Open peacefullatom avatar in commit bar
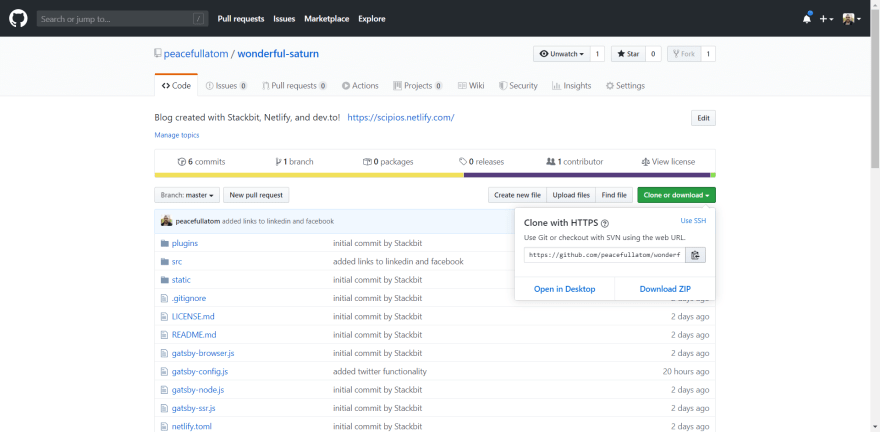Image resolution: width=880 pixels, height=432 pixels. point(166,221)
